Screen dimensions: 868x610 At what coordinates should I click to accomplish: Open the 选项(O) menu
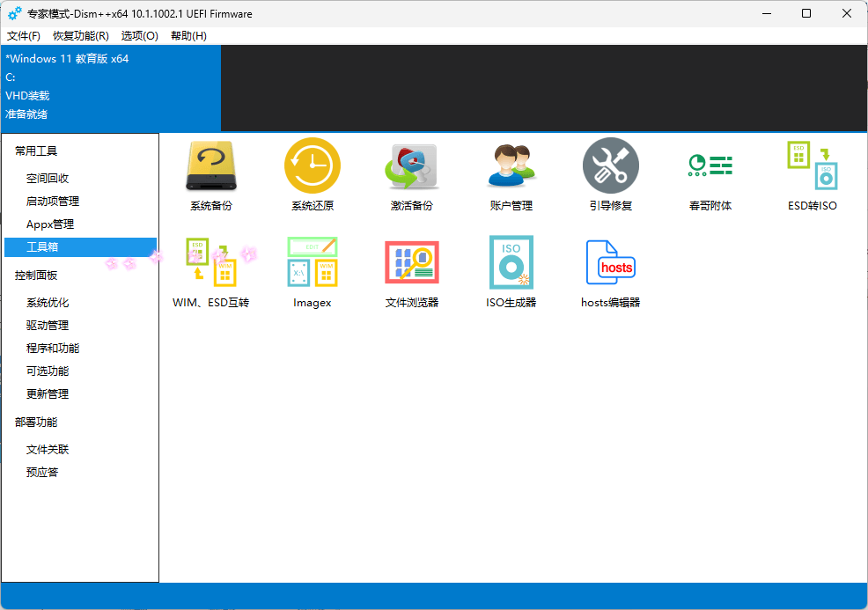139,36
